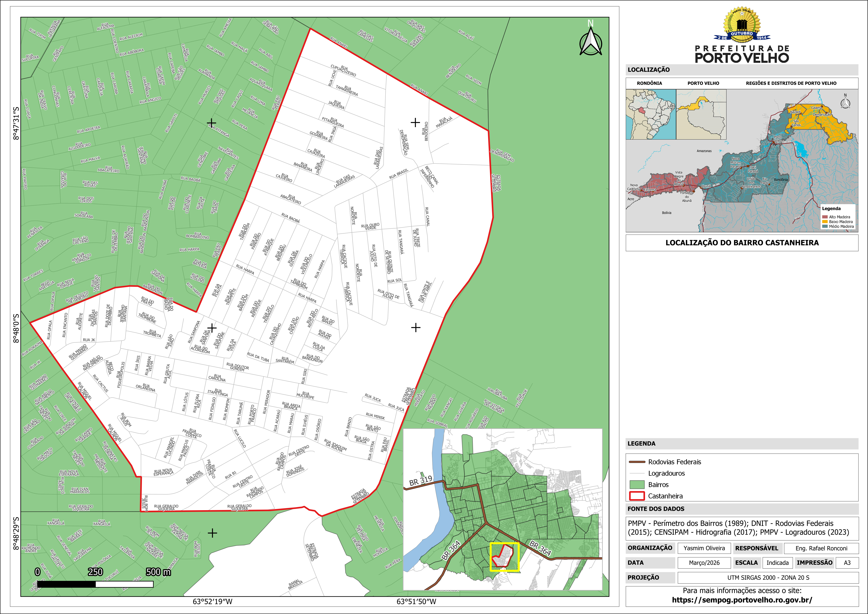
Task: Click the Rodovias Federais brown line symbol
Action: point(637,462)
